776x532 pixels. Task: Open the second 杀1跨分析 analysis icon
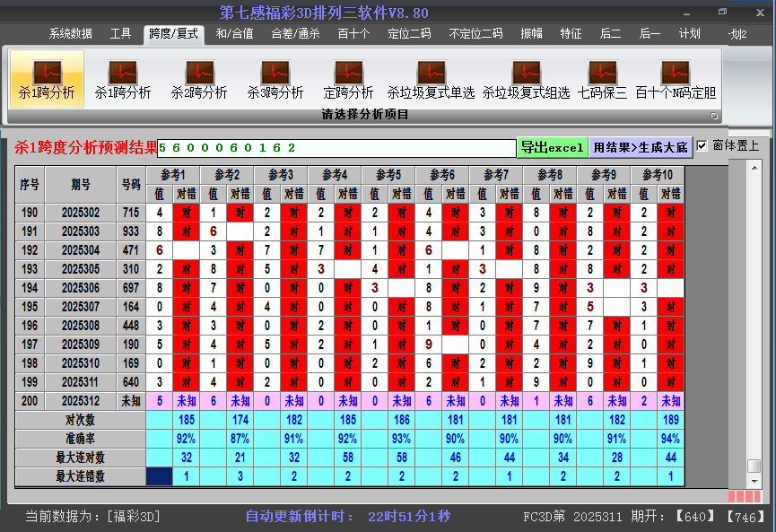point(121,78)
